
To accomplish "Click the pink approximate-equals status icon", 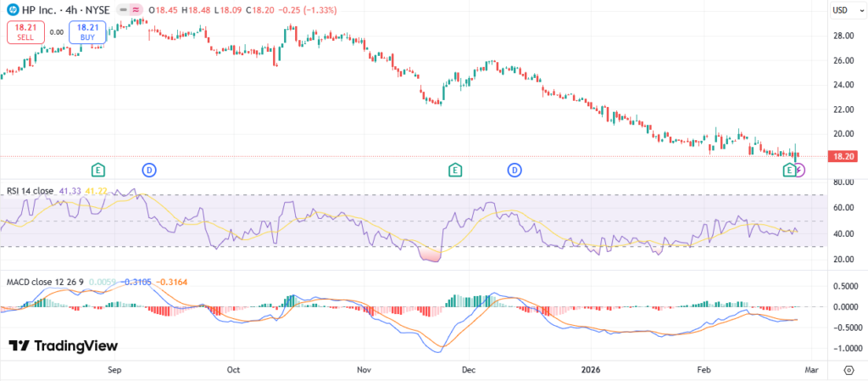I will pos(135,10).
